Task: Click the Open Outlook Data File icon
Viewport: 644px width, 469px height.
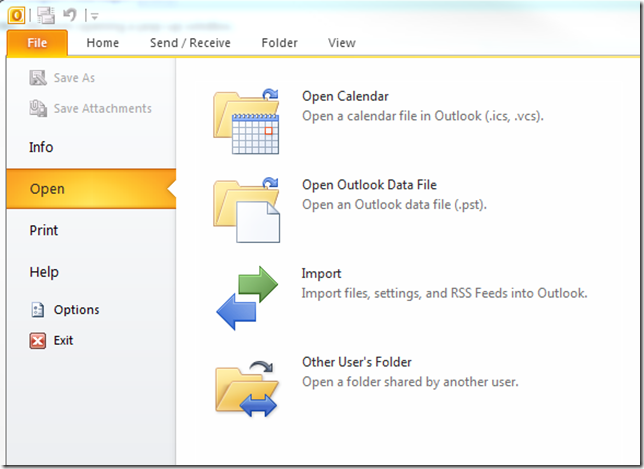Action: [x=246, y=210]
